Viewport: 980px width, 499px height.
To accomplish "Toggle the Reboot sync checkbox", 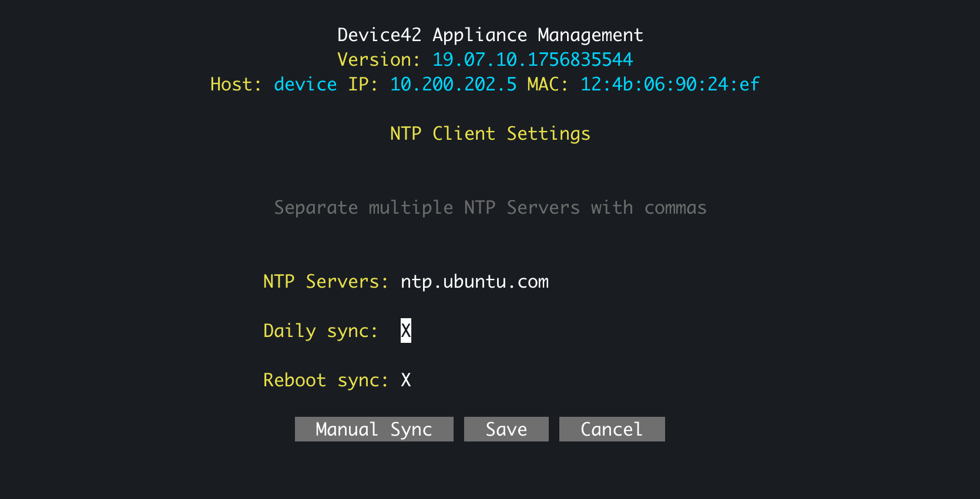I will pos(405,380).
